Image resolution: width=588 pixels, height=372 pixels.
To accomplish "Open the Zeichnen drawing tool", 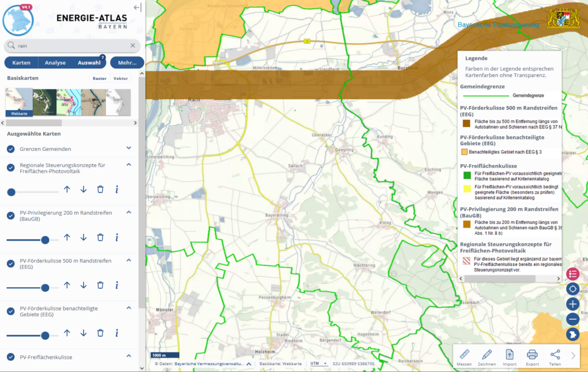I will point(487,358).
